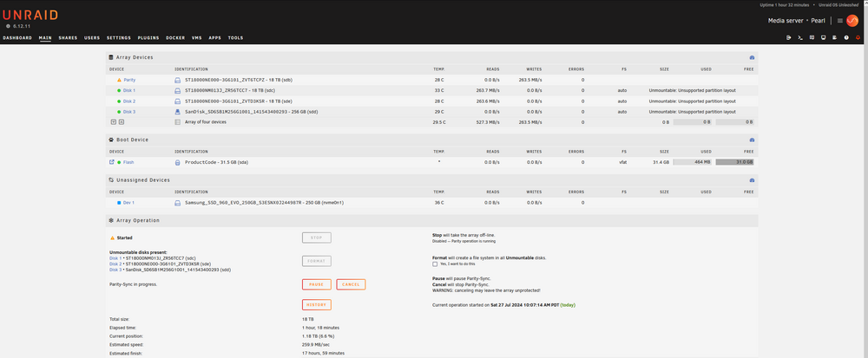Go to the Dashboard menu
This screenshot has height=358, width=868.
click(17, 38)
